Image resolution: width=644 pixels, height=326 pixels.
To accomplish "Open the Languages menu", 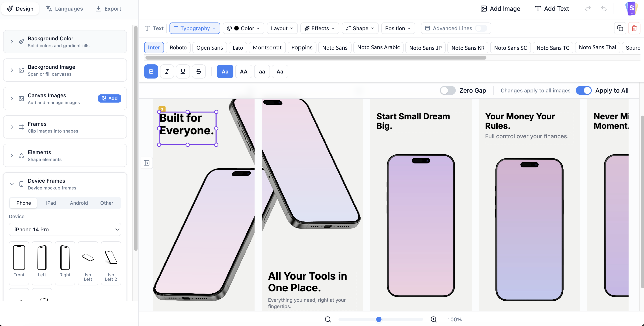I will coord(64,9).
